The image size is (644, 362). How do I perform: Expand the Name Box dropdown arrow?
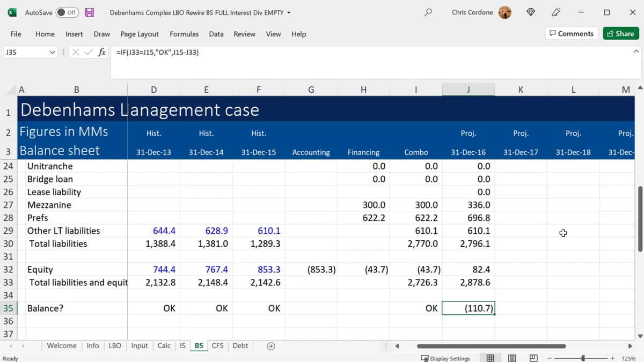pos(53,53)
